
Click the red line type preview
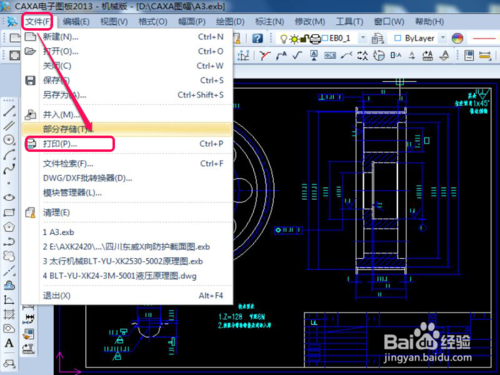click(484, 39)
